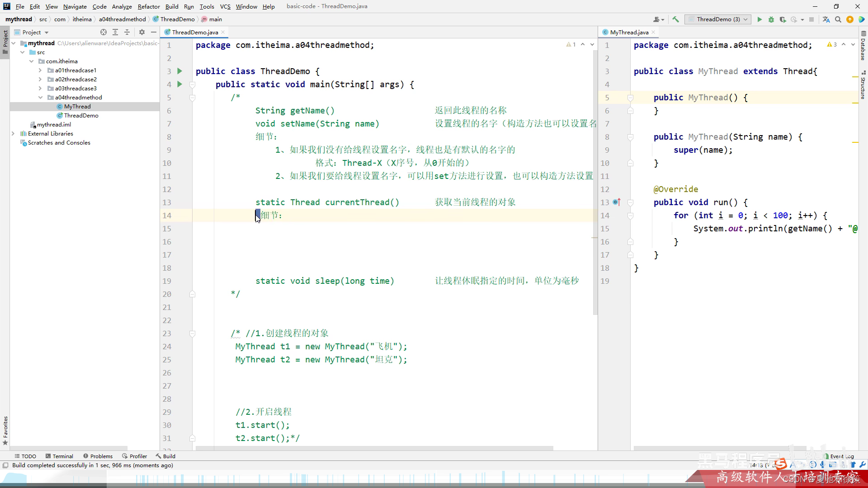Open Search Everywhere magnifier icon
This screenshot has height=488, width=868.
click(x=838, y=19)
